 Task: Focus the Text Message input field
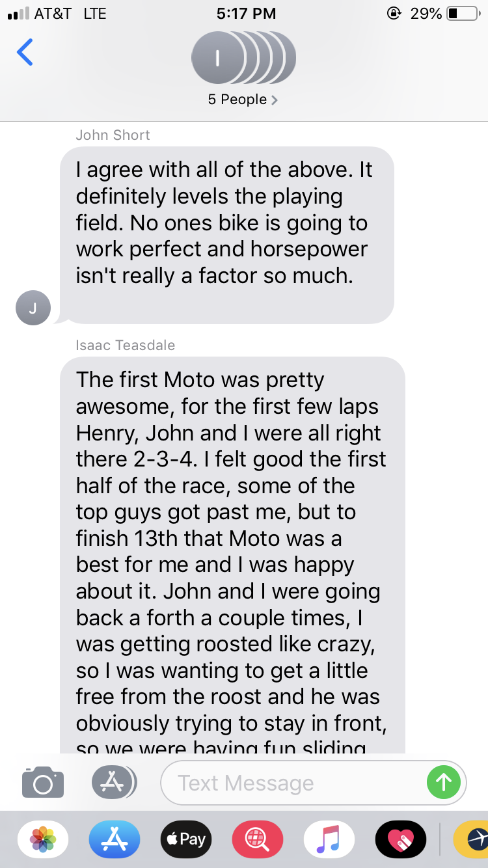click(x=293, y=783)
